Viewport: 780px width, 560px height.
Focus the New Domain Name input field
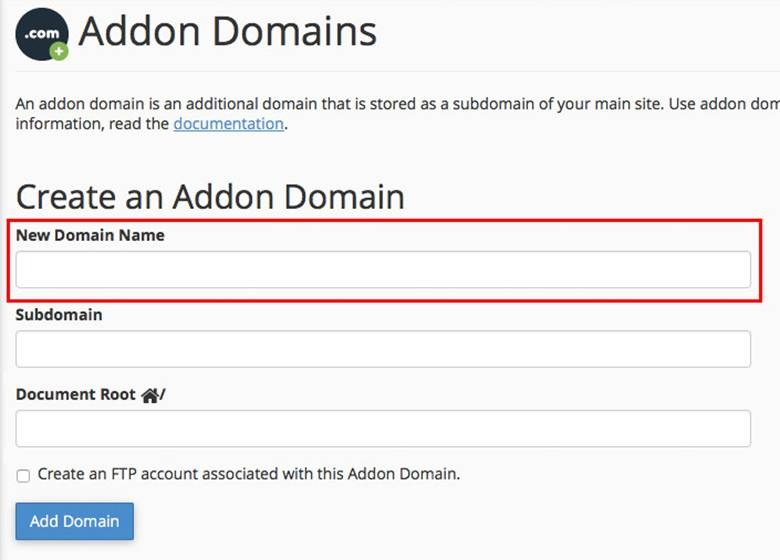point(383,270)
